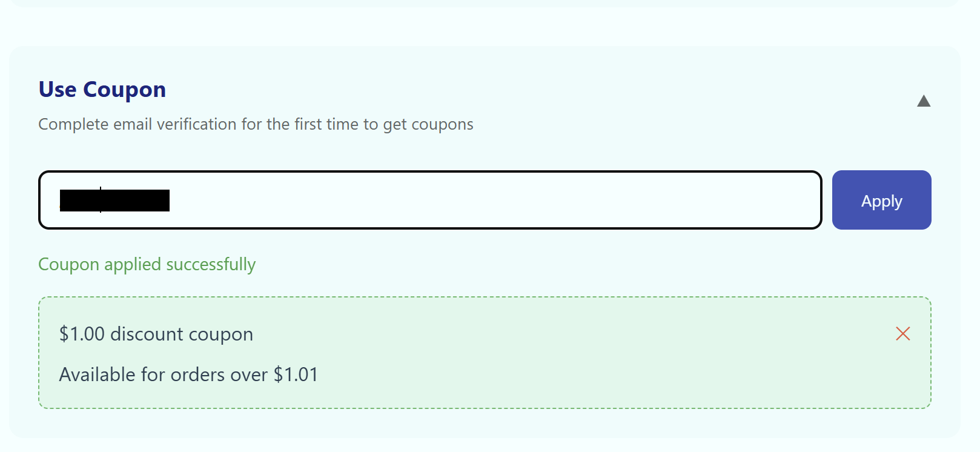Click the Coupon applied successfully message

[147, 264]
